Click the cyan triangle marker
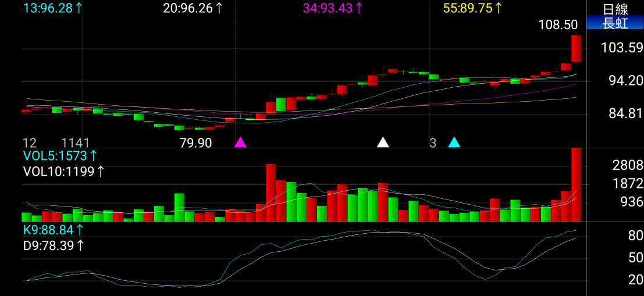 click(454, 142)
